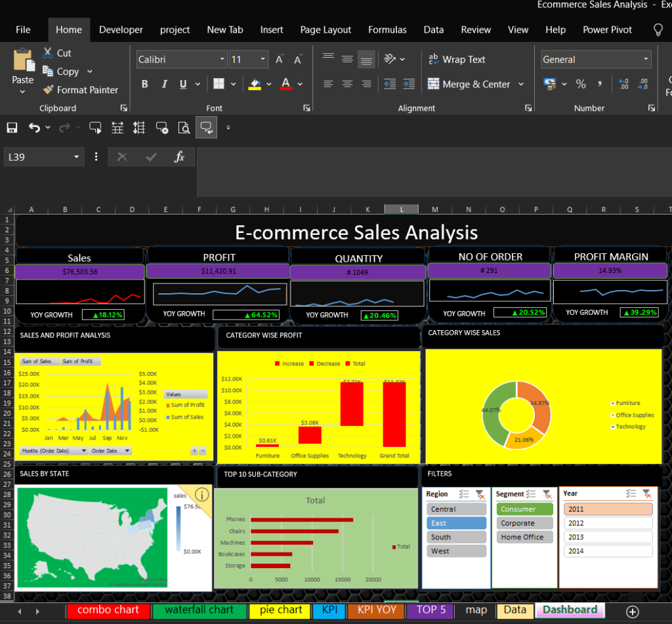Click the Copy icon

coord(47,71)
